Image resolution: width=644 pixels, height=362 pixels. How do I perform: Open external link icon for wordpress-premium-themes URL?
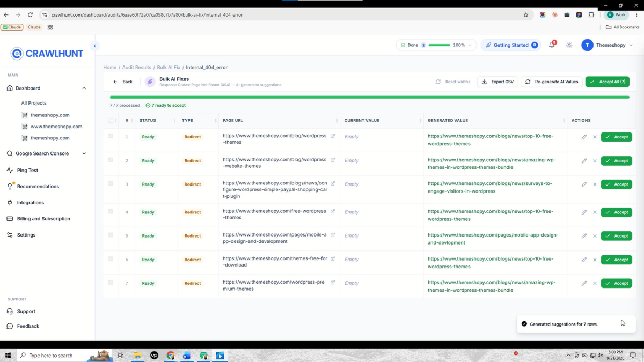(x=333, y=282)
